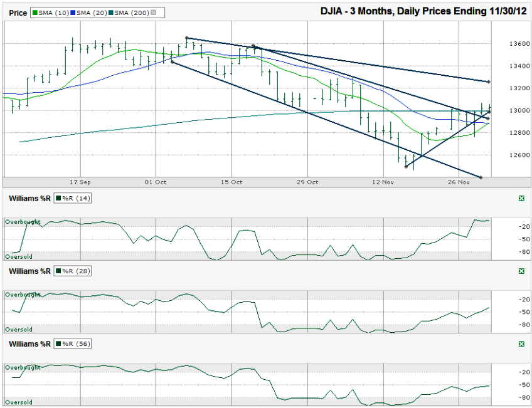Click the 13600 price axis label
532x408 pixels.
[519, 44]
